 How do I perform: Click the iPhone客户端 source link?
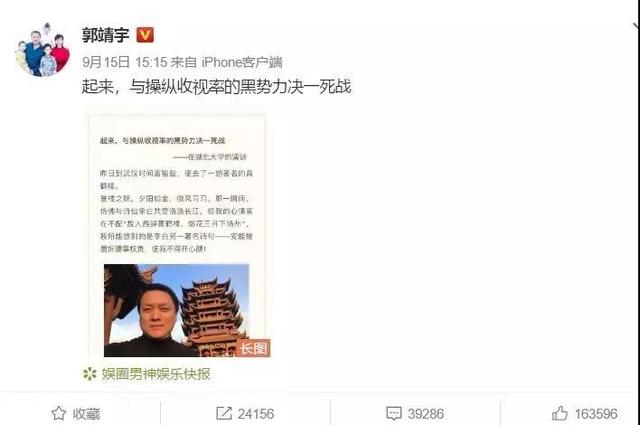tap(242, 62)
